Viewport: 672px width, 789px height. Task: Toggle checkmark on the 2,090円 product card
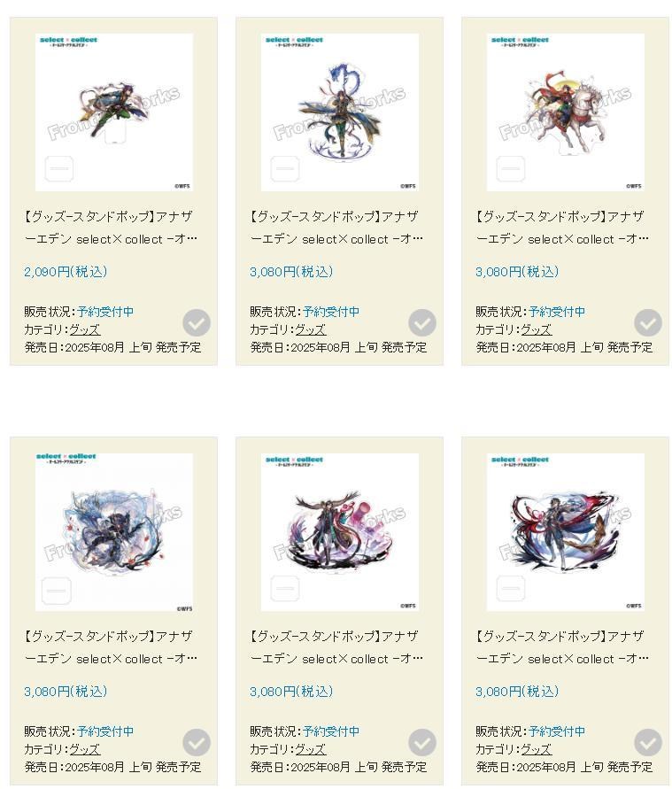coord(197,322)
